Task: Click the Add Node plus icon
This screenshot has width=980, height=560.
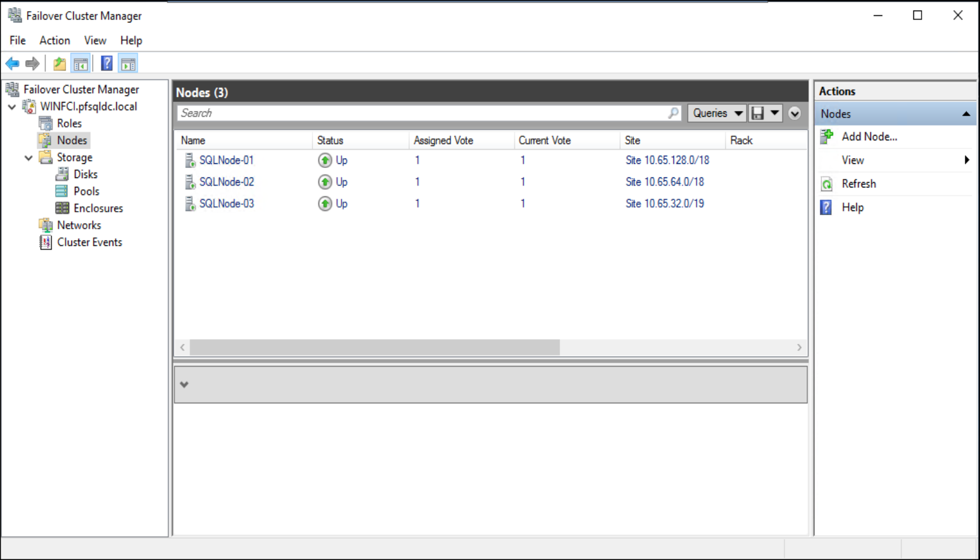Action: 827,137
